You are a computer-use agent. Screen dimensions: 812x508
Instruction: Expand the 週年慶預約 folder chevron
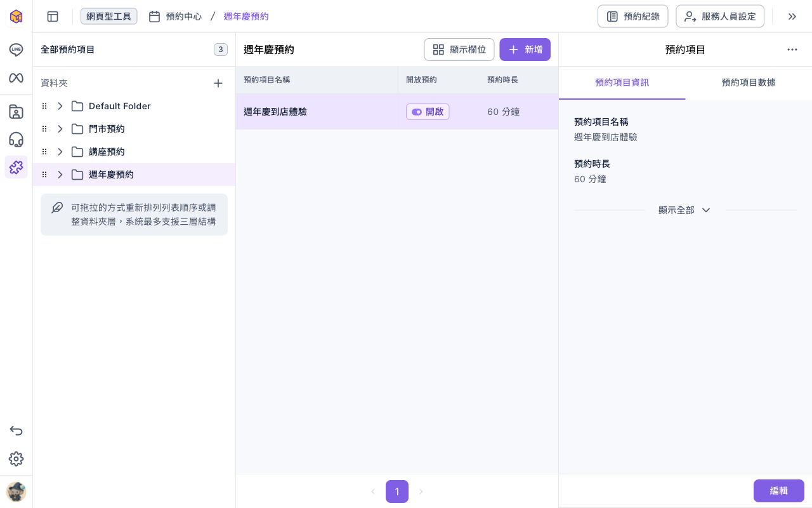pyautogui.click(x=60, y=175)
